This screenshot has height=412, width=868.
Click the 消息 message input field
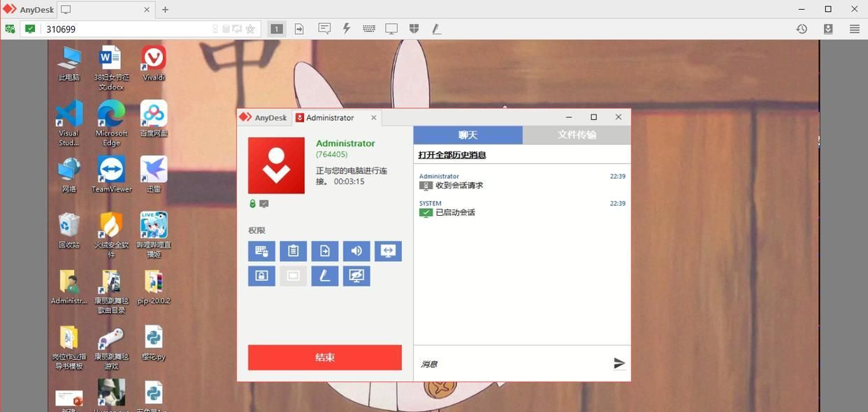click(514, 364)
